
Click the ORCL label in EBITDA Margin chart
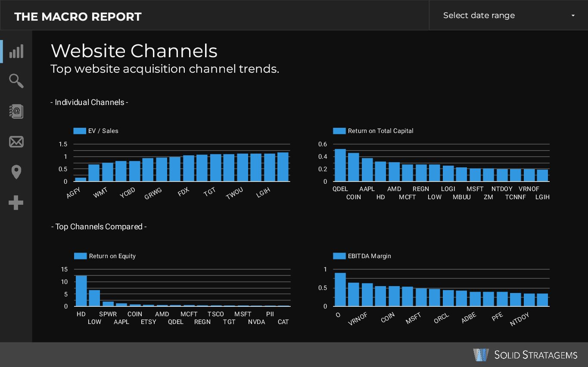[x=442, y=319]
